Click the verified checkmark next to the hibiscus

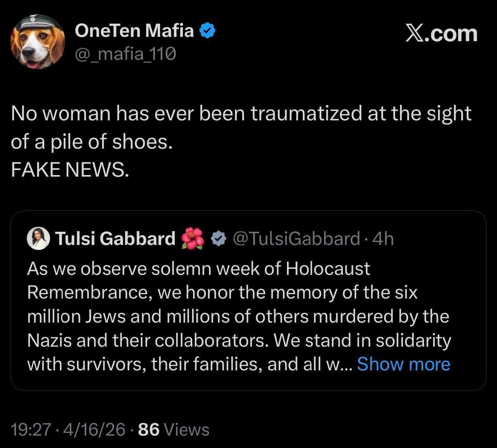pyautogui.click(x=219, y=238)
